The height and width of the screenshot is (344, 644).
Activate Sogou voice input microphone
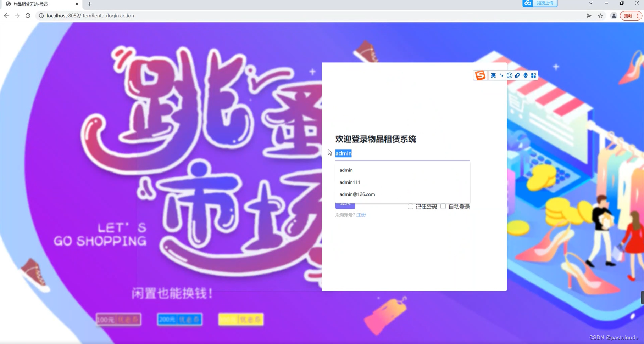point(525,75)
